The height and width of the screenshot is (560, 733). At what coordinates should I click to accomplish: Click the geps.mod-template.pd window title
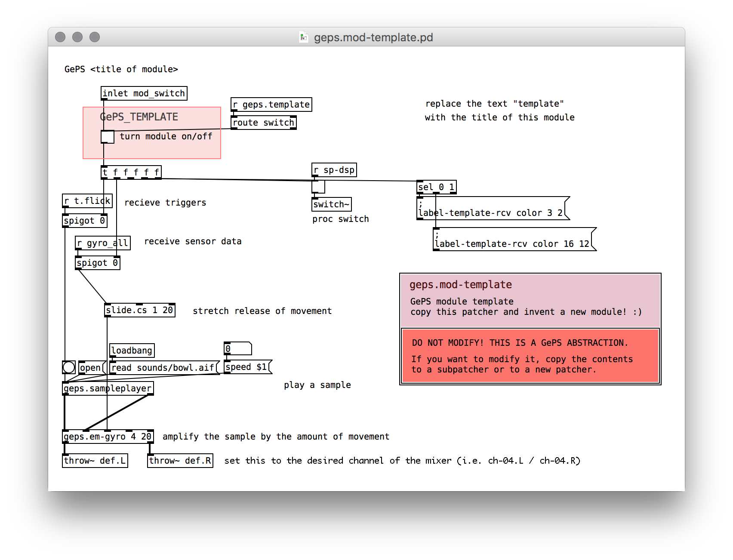coord(373,37)
